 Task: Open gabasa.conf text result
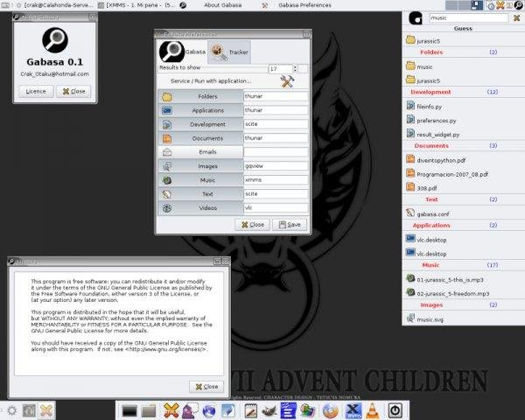point(428,213)
